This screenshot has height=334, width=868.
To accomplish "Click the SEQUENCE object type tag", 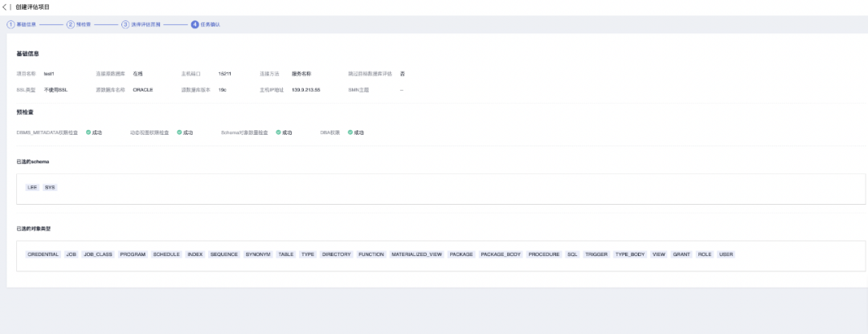I will pos(224,255).
